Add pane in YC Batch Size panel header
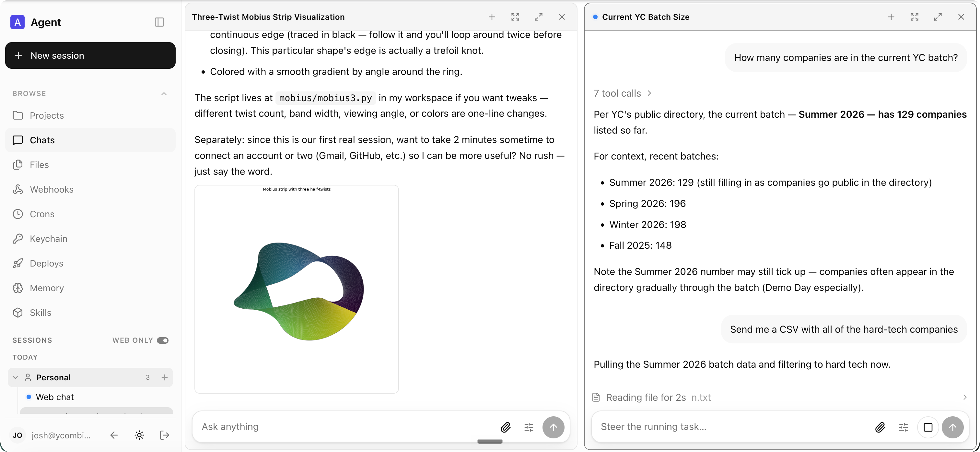Image resolution: width=980 pixels, height=452 pixels. point(891,17)
